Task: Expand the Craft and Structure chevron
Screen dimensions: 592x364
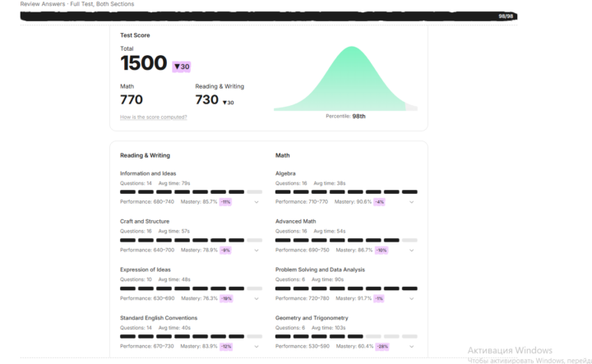Action: (x=257, y=251)
